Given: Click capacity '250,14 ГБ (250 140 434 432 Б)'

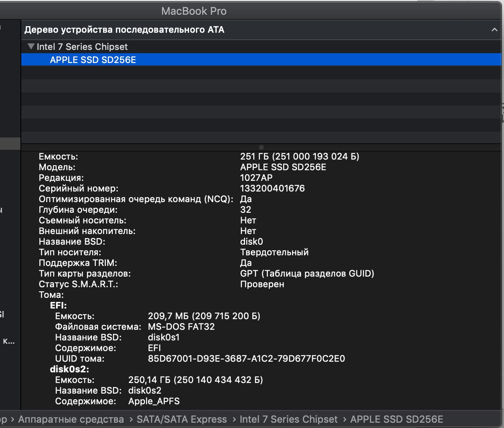Looking at the screenshot, I should coord(196,380).
